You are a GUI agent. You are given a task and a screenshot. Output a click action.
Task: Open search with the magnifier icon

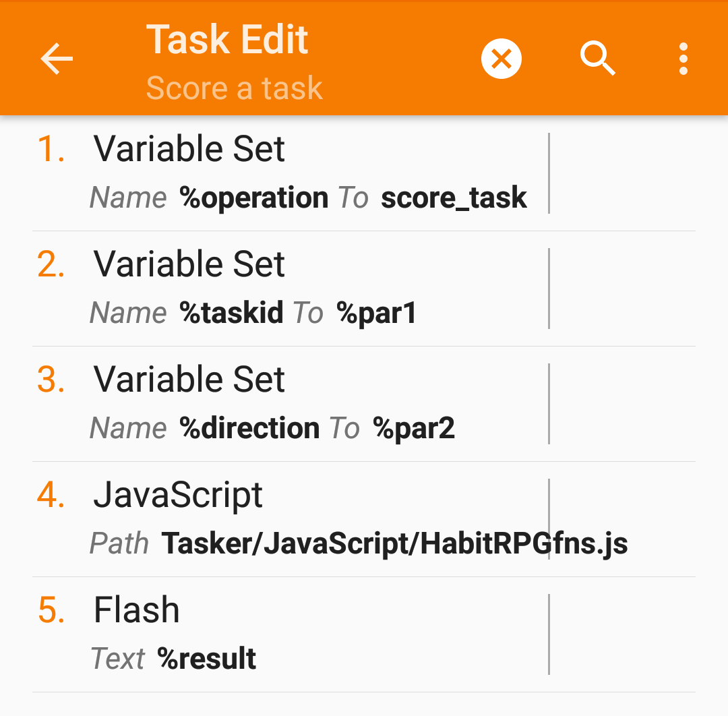598,59
